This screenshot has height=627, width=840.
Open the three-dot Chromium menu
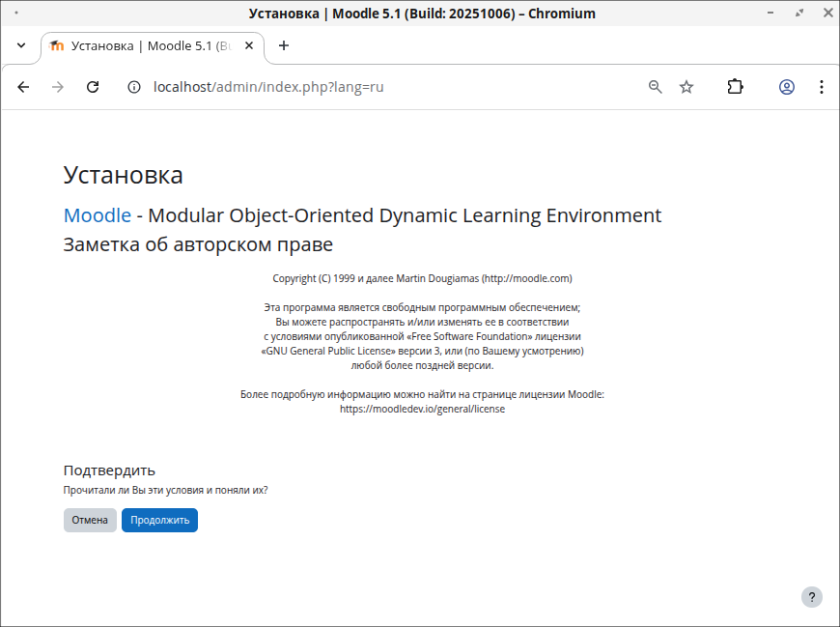(822, 87)
